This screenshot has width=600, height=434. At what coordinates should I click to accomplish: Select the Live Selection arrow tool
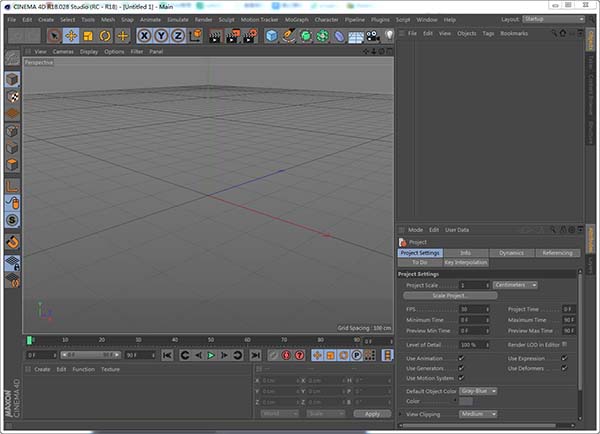coord(54,36)
